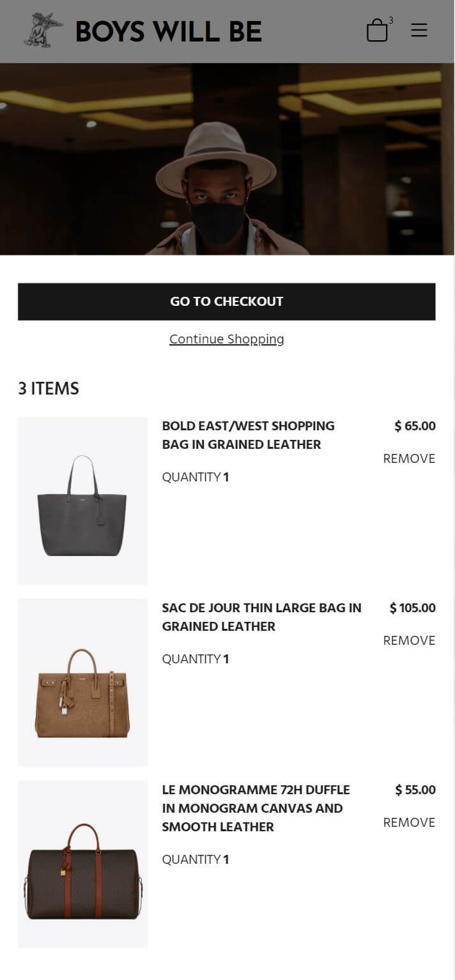Click the 3 ITEMS heading
This screenshot has width=455, height=980.
(x=49, y=388)
